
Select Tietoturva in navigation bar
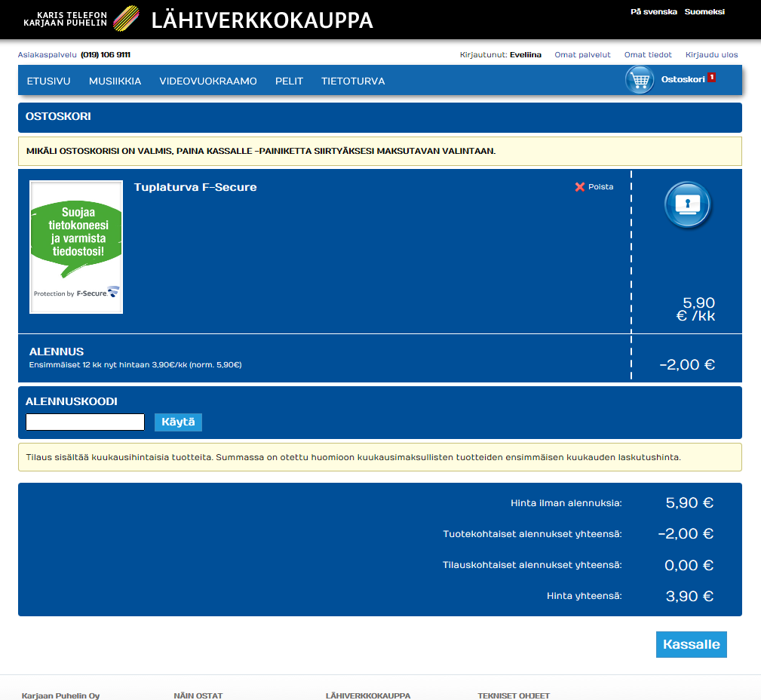[x=353, y=81]
